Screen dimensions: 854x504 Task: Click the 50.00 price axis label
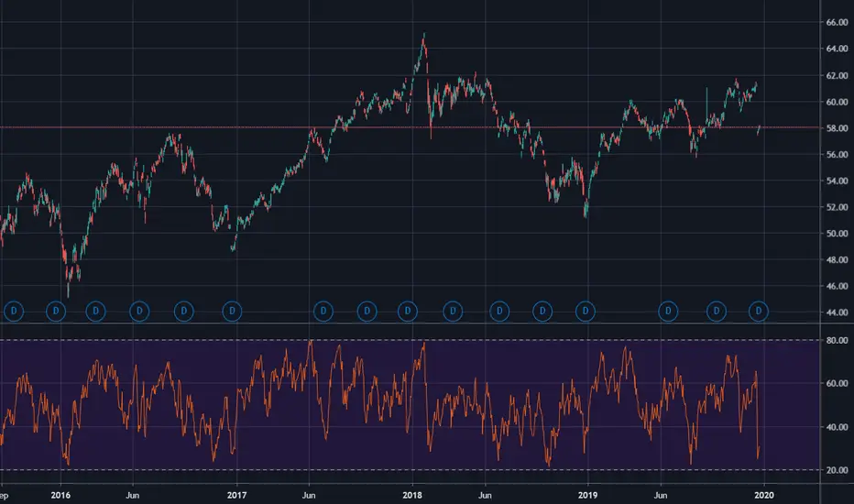(x=837, y=233)
